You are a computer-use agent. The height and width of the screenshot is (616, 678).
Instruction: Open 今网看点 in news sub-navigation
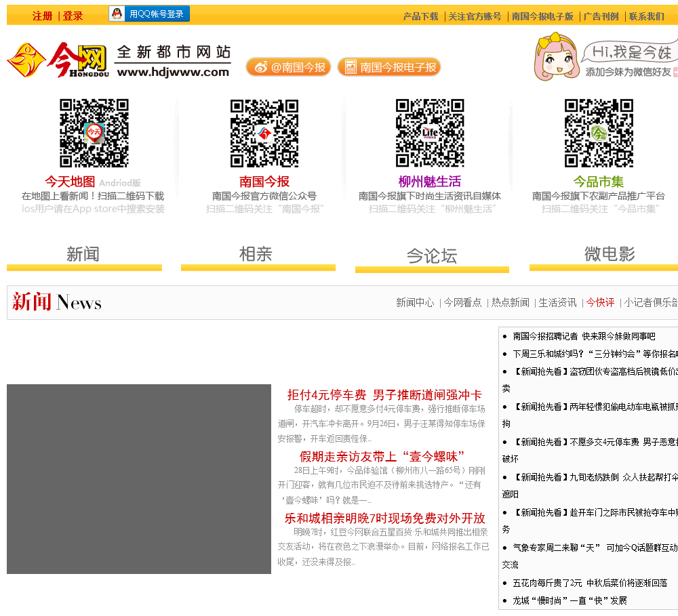(x=462, y=303)
